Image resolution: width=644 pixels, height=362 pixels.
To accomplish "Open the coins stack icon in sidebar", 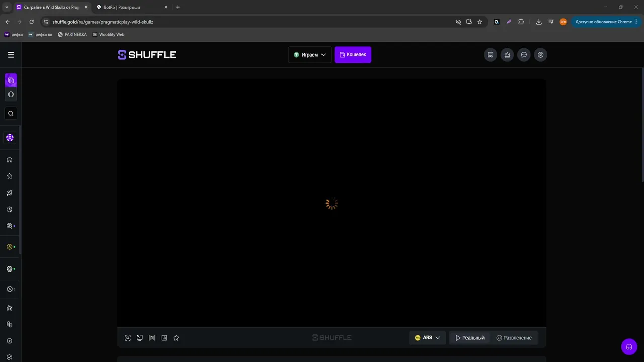I will [9, 325].
